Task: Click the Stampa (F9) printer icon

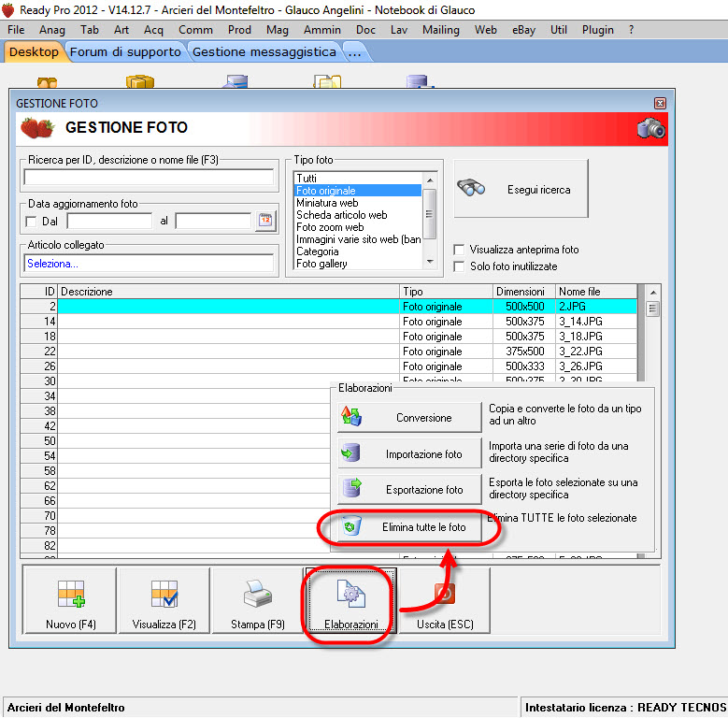Action: [257, 594]
